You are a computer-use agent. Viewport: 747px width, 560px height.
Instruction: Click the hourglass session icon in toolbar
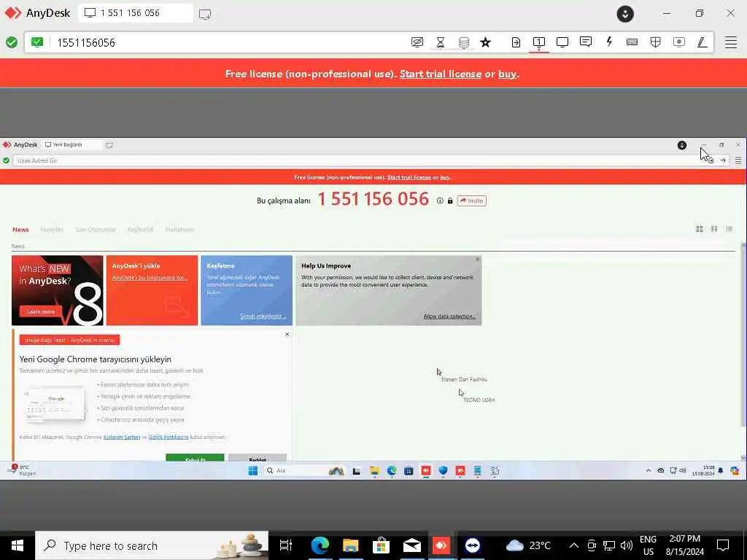pyautogui.click(x=440, y=42)
